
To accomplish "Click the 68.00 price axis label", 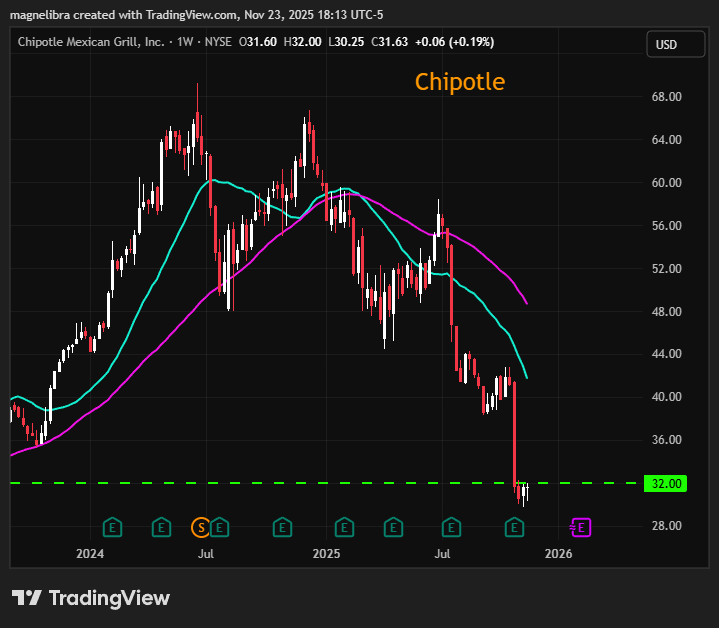I will click(667, 97).
